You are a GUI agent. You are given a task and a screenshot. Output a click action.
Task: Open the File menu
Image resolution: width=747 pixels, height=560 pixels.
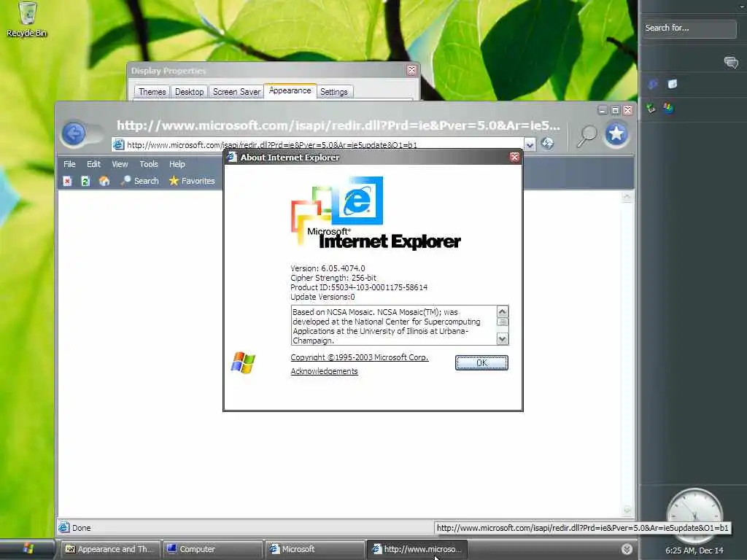69,164
